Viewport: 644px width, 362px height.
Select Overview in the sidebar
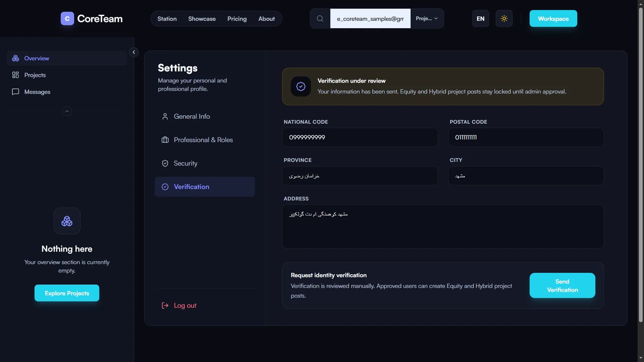click(x=67, y=58)
